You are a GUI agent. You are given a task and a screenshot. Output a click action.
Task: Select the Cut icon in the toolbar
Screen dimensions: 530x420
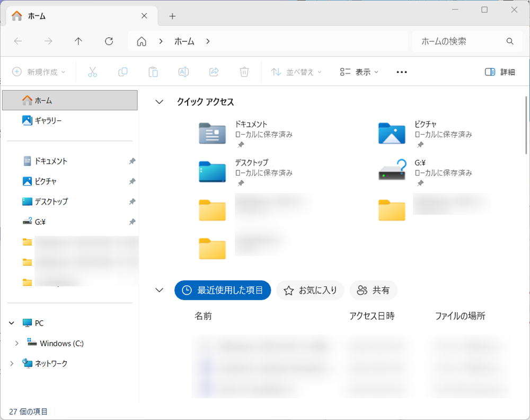point(92,72)
